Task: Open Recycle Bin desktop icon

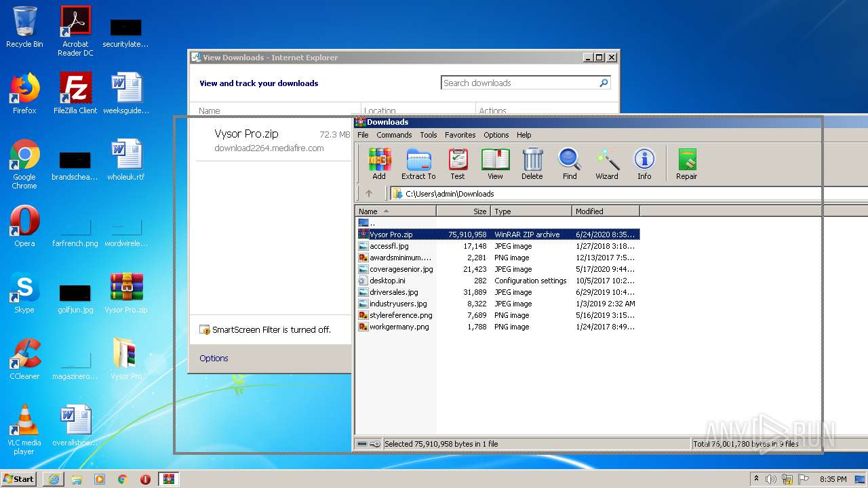Action: pyautogui.click(x=24, y=27)
